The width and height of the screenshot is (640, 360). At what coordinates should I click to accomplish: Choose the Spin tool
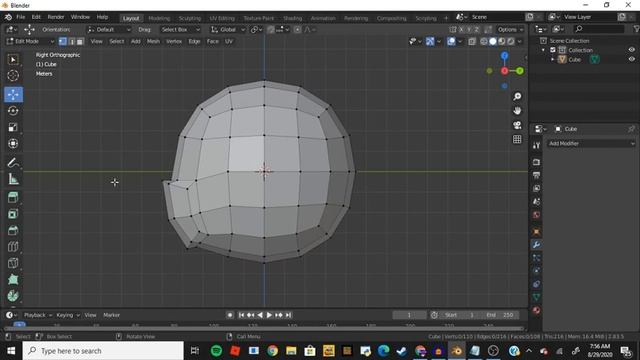click(13, 296)
